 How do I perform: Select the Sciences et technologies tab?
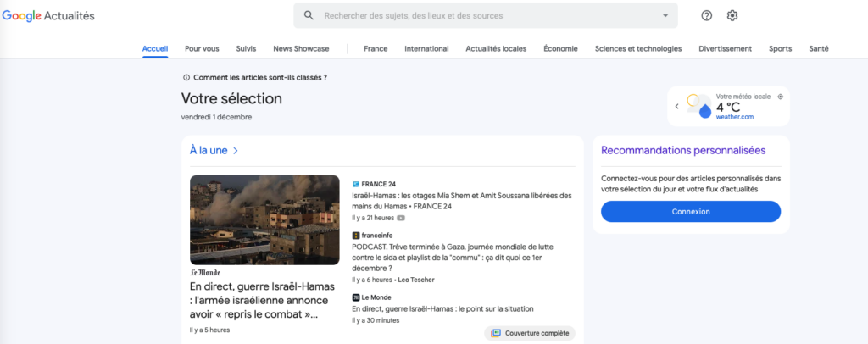point(638,48)
